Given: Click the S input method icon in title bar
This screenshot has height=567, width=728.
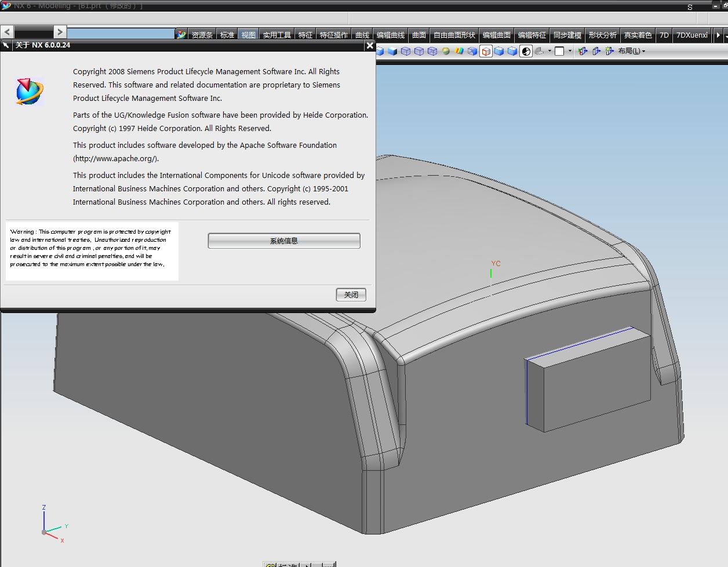Looking at the screenshot, I should (x=690, y=8).
